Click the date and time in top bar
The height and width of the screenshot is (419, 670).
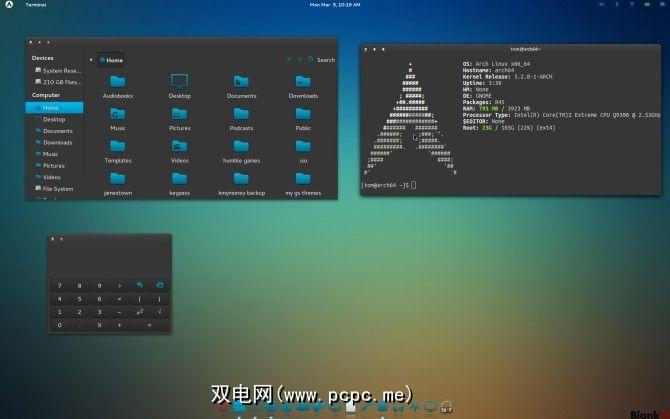[x=335, y=5]
